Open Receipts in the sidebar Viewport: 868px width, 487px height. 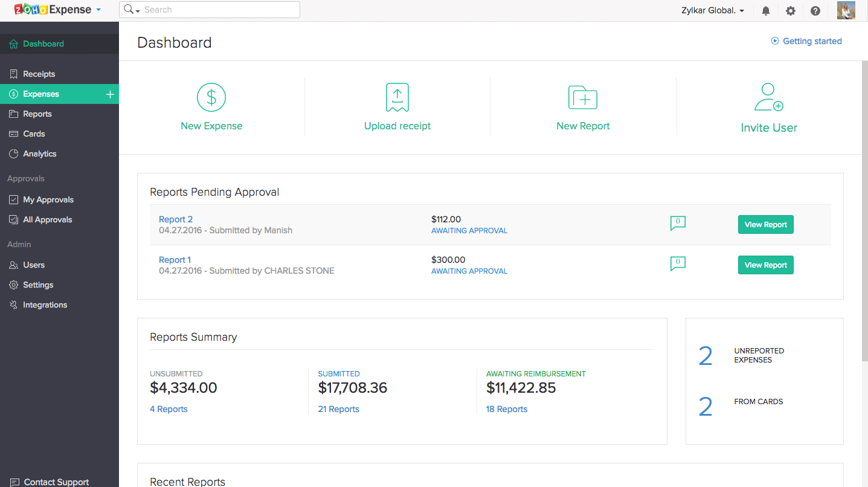[39, 74]
